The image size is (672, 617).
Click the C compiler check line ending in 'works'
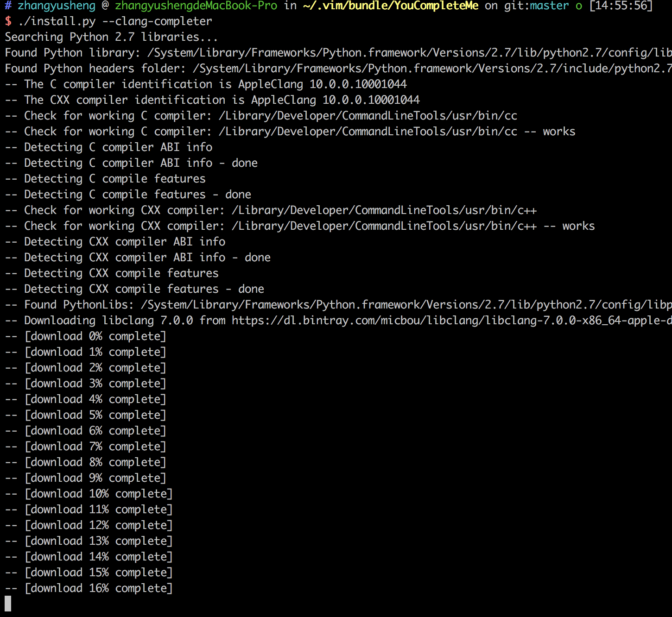coord(290,132)
